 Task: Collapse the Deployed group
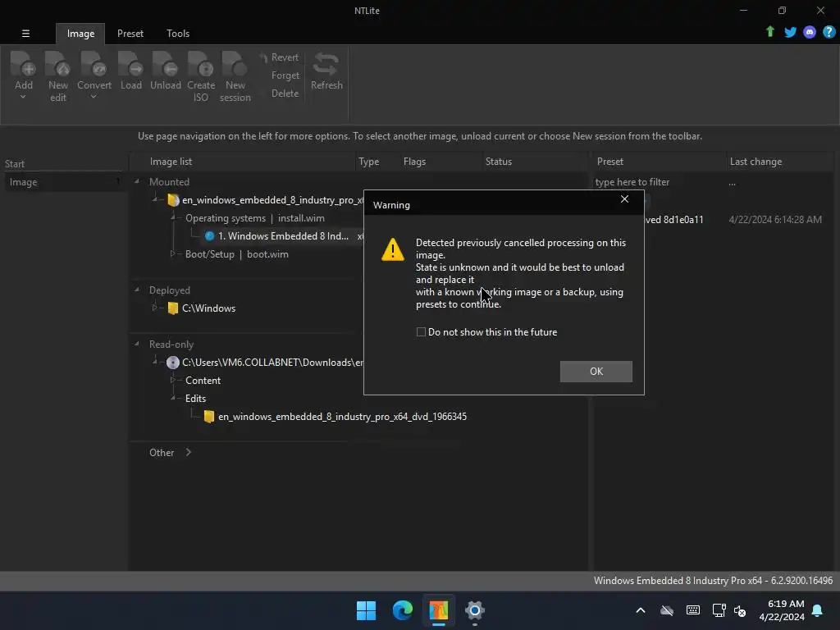click(x=137, y=290)
